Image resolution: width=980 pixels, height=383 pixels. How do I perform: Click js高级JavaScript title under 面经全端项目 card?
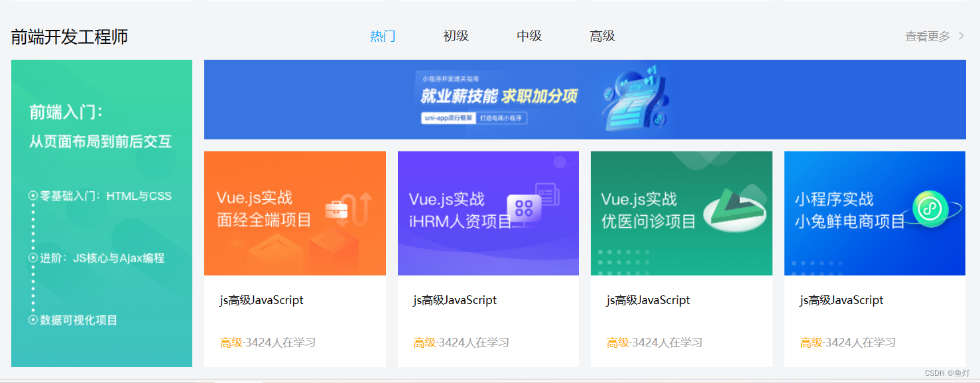click(x=262, y=300)
